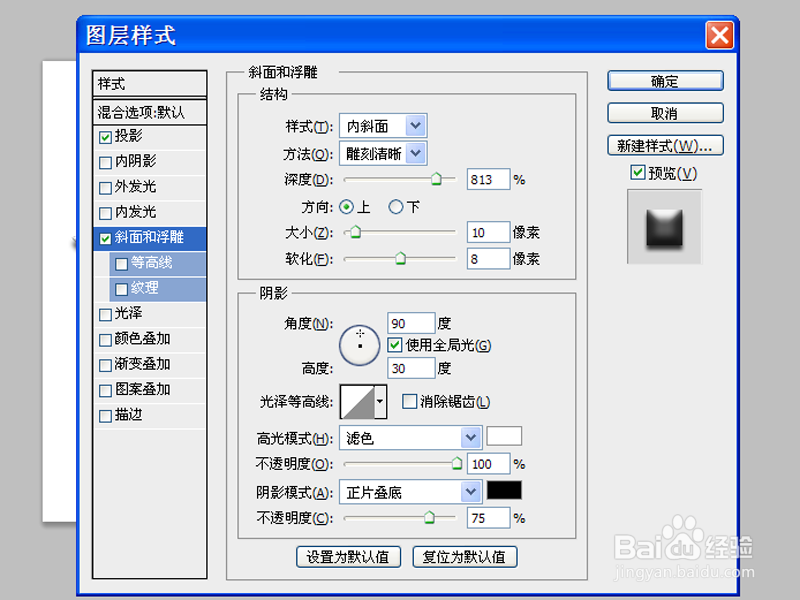Click the 大小 slider handle
This screenshot has height=600, width=800.
pyautogui.click(x=356, y=232)
